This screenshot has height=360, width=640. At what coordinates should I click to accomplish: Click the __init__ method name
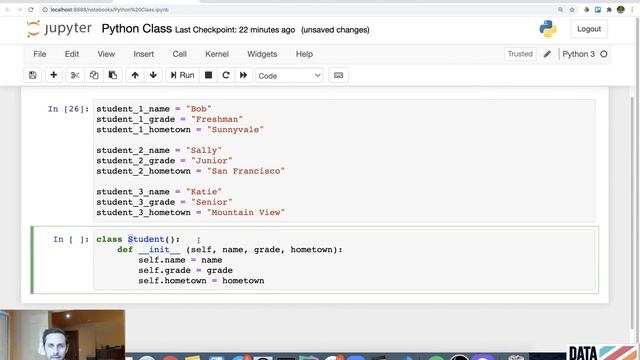[159, 249]
